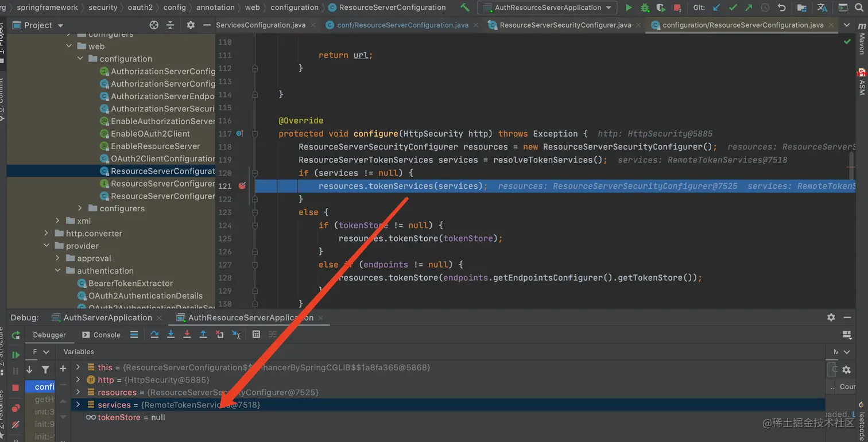Switch to AuthServerApplication debug tab
This screenshot has height=442, width=868.
click(x=107, y=317)
